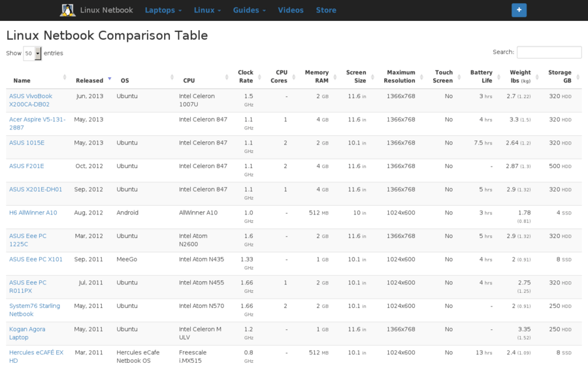Click 'MeeGo' OS cell
Viewport: 588px width, 368px height.
tap(127, 259)
